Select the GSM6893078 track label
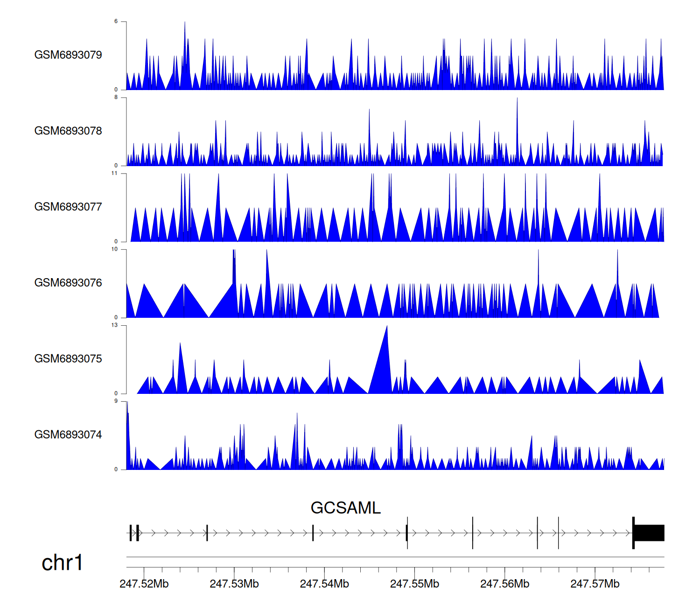Image resolution: width=700 pixels, height=616 pixels. tap(68, 131)
